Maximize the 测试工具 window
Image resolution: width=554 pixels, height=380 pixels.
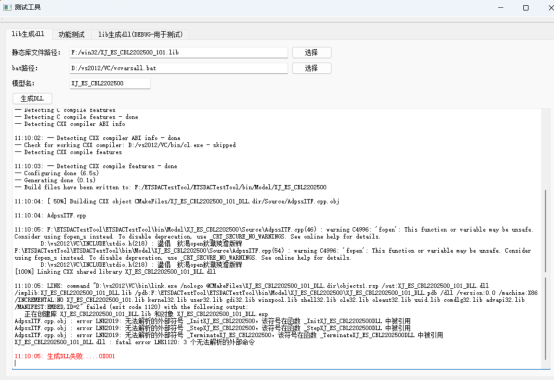pyautogui.click(x=526, y=7)
